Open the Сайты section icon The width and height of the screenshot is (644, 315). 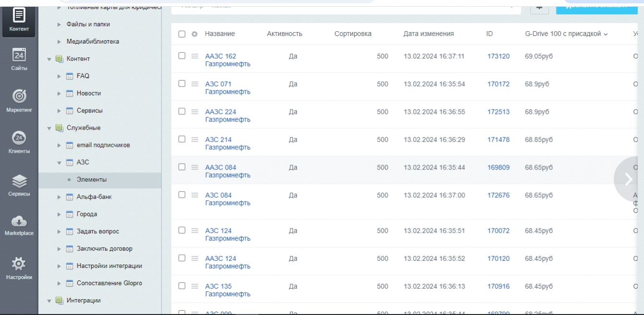[x=19, y=56]
